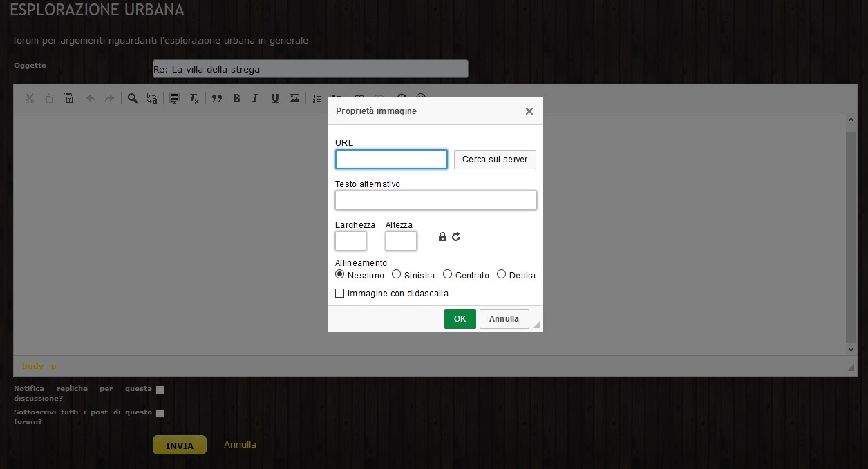The image size is (868, 469).
Task: Click the reset image size icon
Action: pos(456,237)
